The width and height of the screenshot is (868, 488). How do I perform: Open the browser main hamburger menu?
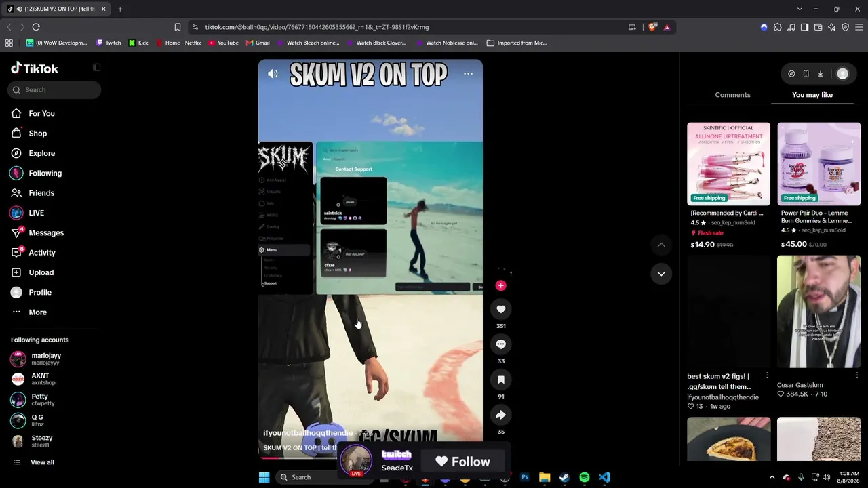tap(859, 27)
